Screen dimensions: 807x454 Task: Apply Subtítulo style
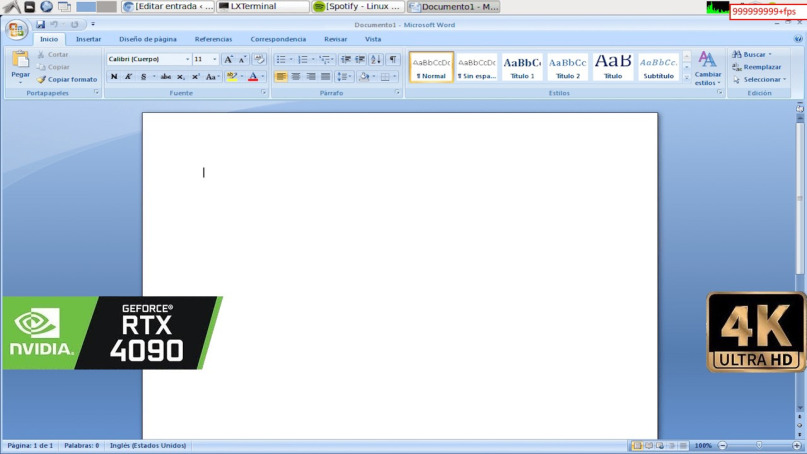[658, 67]
